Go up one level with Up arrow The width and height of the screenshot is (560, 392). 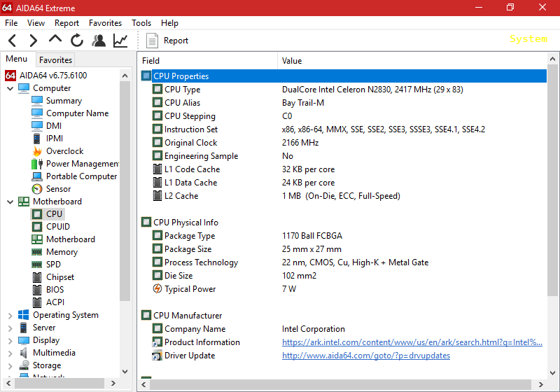[x=55, y=39]
